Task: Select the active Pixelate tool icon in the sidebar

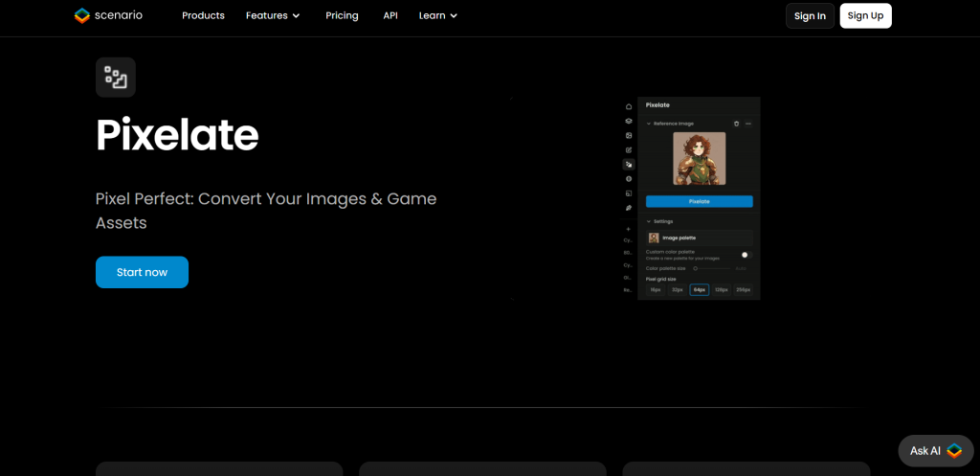Action: coord(629,165)
